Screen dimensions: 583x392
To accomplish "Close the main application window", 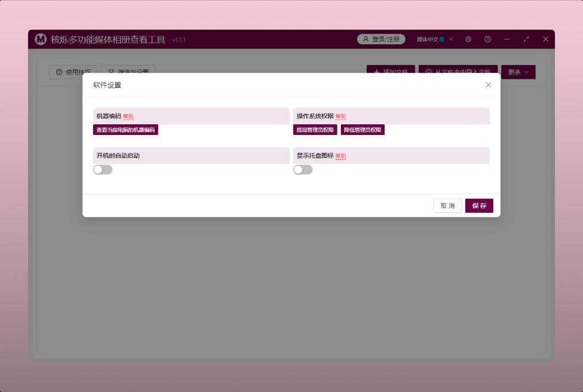I will (x=545, y=39).
